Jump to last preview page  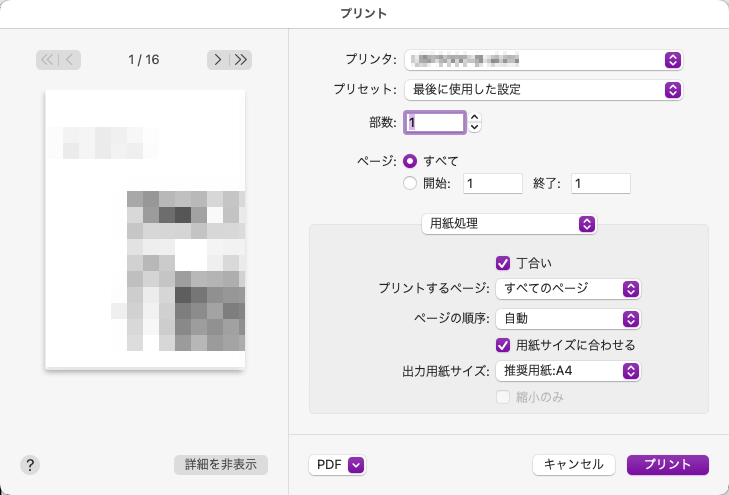[240, 60]
